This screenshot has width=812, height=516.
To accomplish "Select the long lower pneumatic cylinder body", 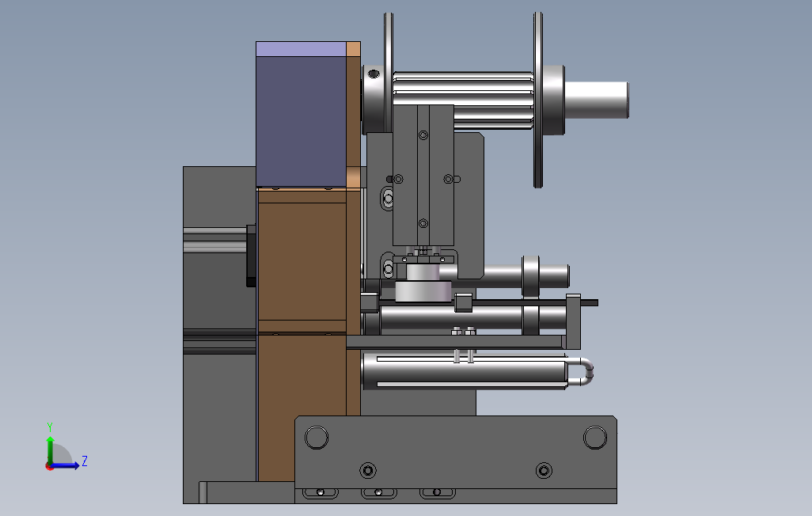I will [x=465, y=371].
